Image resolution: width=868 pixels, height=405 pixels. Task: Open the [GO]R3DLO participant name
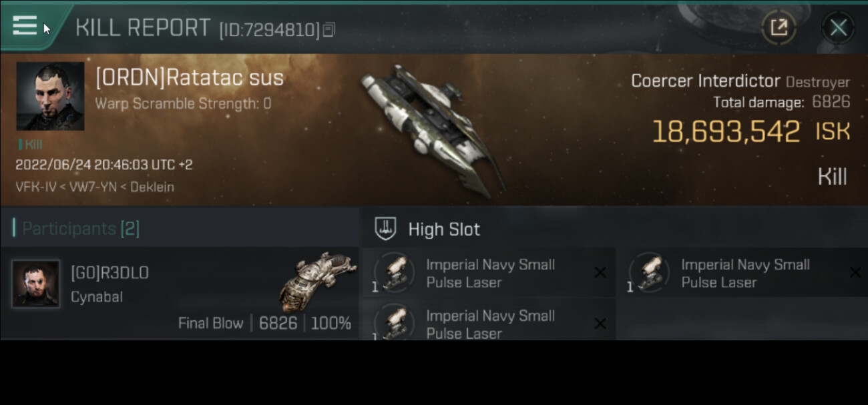click(x=110, y=273)
